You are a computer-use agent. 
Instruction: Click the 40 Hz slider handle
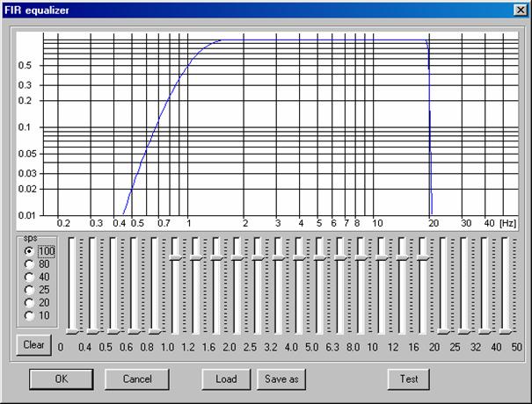(x=506, y=331)
